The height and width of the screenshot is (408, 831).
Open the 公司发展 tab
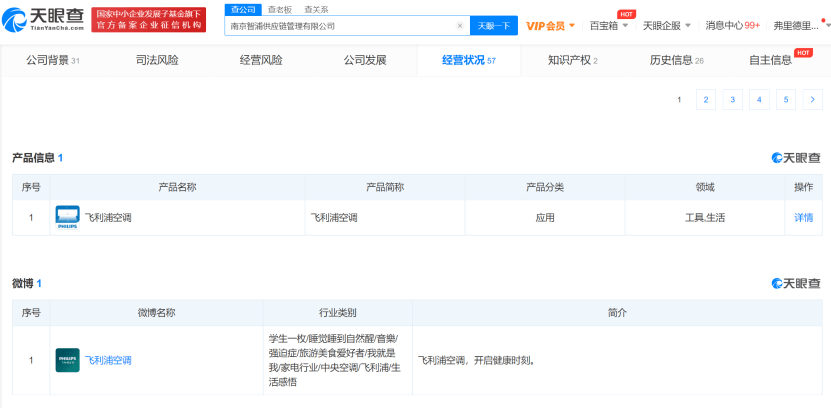(x=365, y=60)
